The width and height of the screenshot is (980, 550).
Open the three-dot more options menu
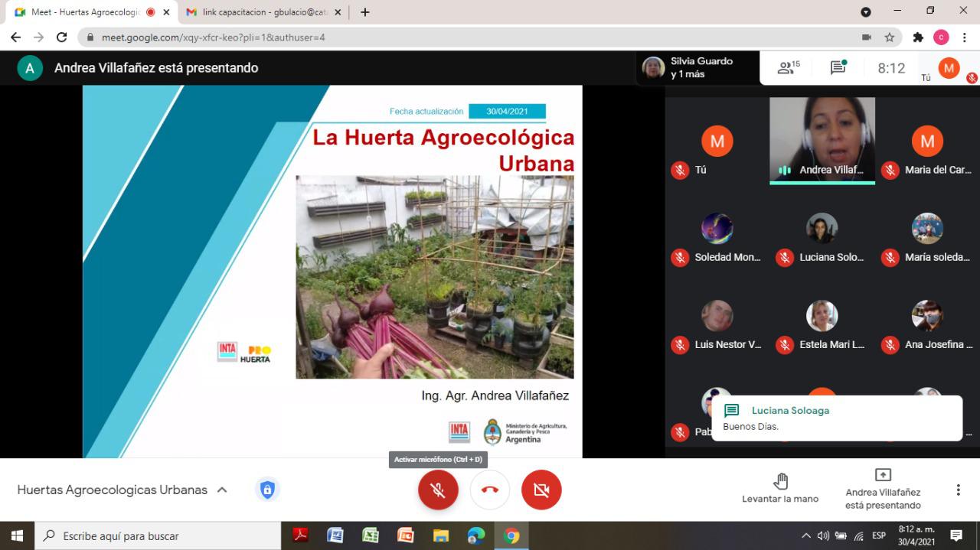958,490
